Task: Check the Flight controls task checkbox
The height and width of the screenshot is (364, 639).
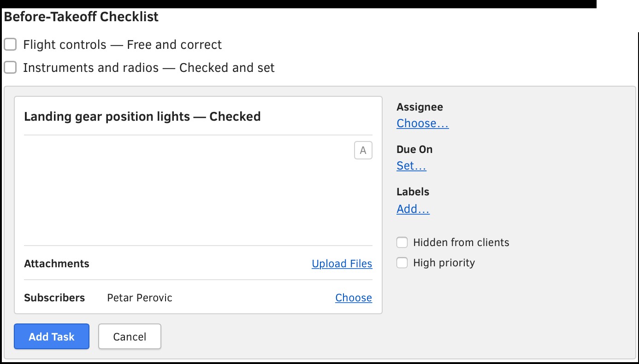Action: [x=10, y=45]
